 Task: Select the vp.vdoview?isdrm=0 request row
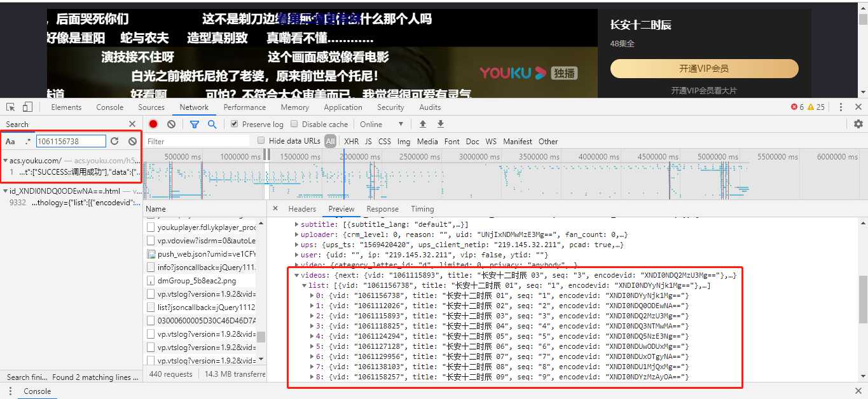(x=200, y=241)
